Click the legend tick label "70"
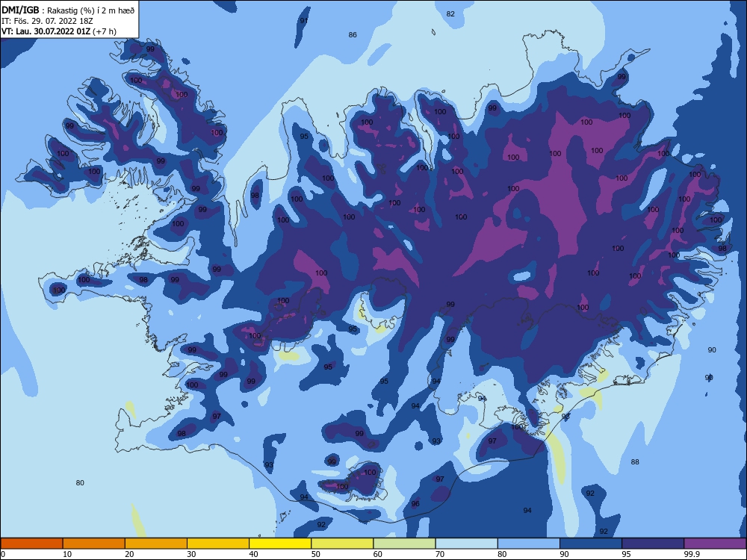The image size is (747, 560). (440, 554)
